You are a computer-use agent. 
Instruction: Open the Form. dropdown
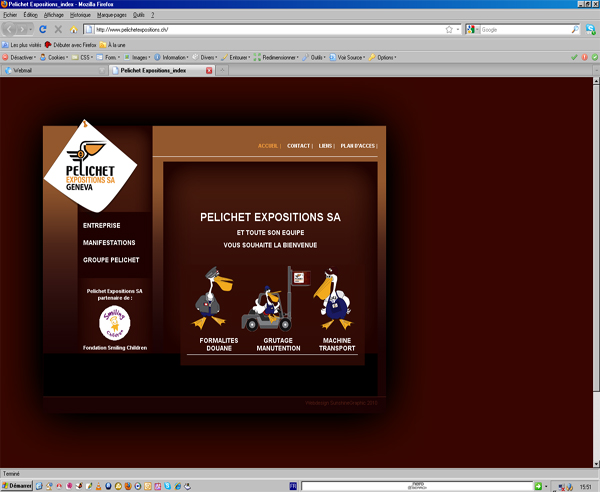(x=108, y=57)
